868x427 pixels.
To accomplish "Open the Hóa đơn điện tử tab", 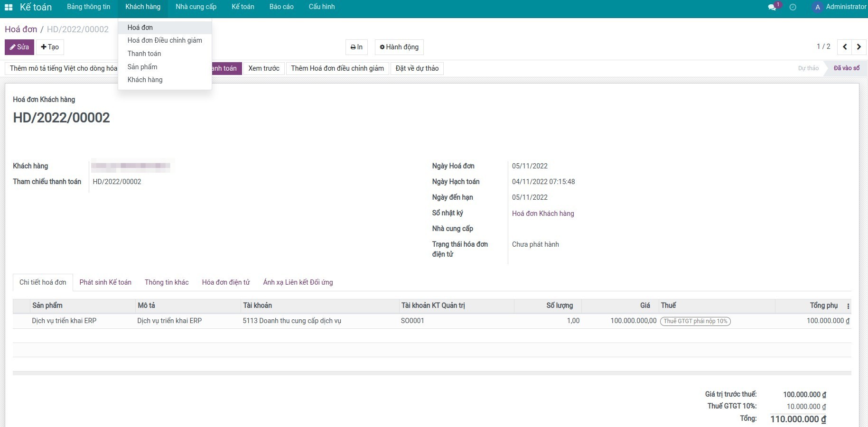I will pos(226,282).
